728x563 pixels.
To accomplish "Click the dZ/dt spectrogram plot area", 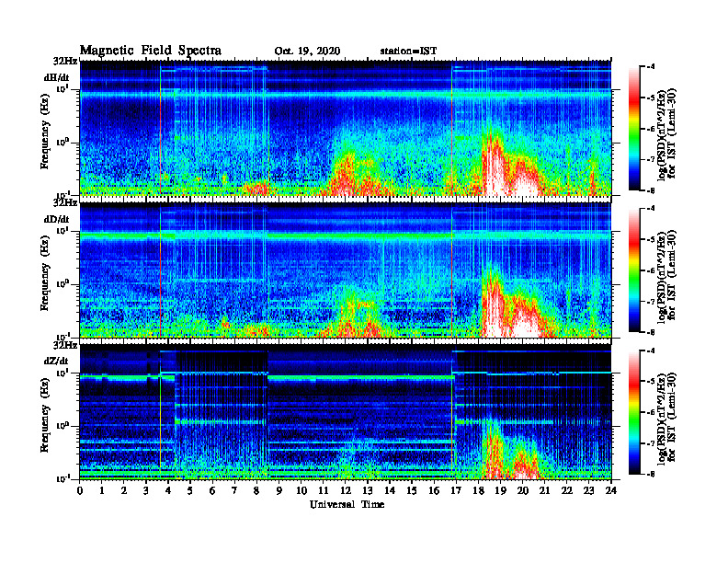I will pyautogui.click(x=346, y=411).
